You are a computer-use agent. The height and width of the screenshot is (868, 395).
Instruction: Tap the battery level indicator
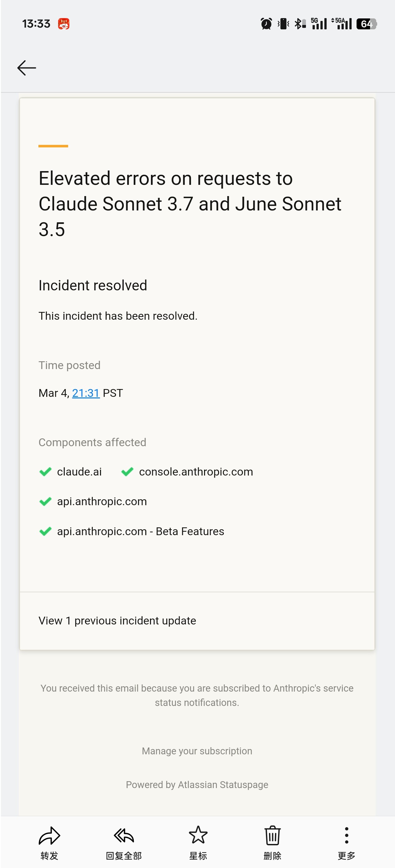(367, 24)
